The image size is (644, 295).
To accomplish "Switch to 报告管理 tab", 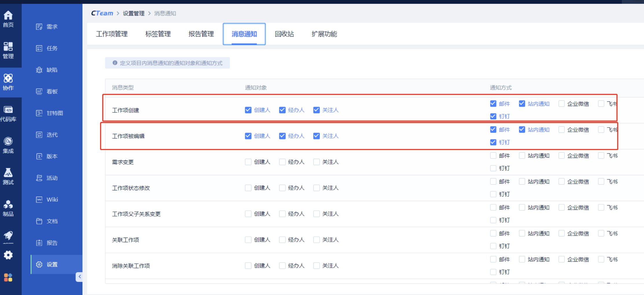I will 201,34.
